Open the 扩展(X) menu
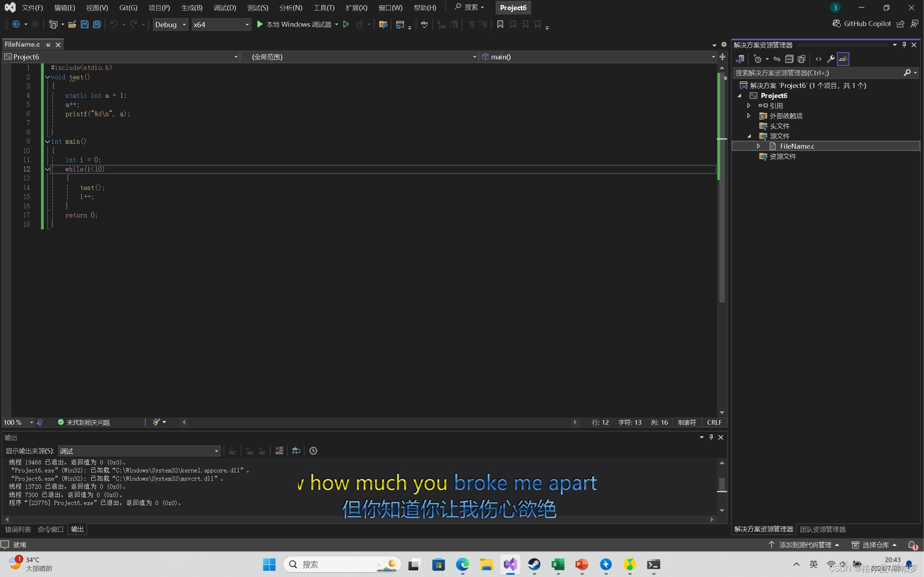 tap(356, 8)
